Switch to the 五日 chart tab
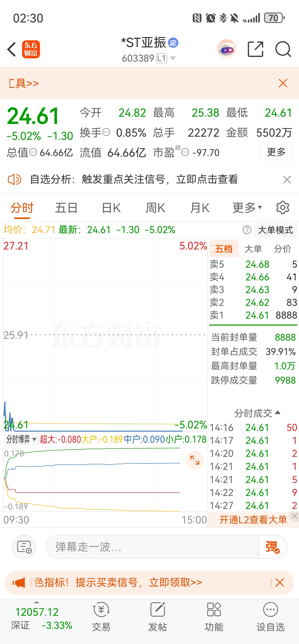This screenshot has width=299, height=644. [66, 208]
